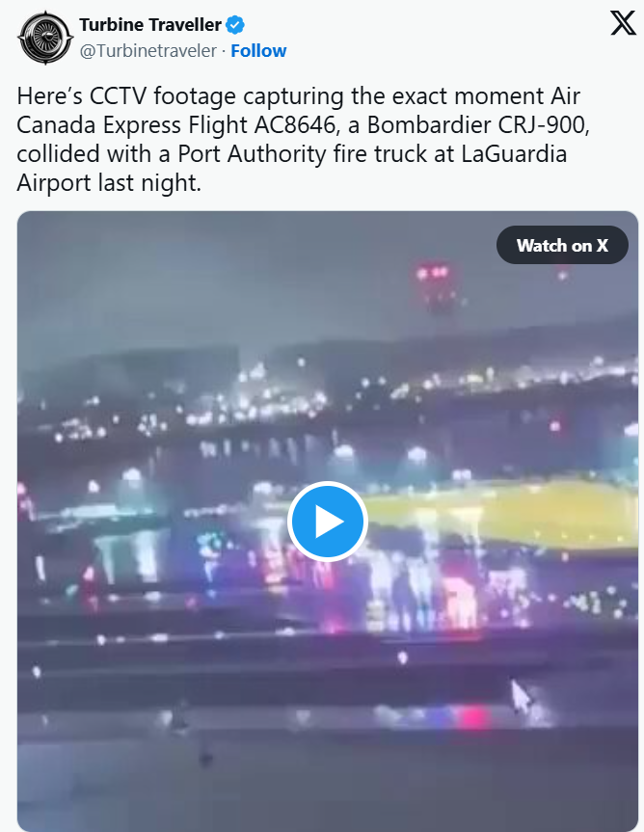Click the Turbine Traveller jet engine avatar
The image size is (644, 832).
tap(45, 38)
